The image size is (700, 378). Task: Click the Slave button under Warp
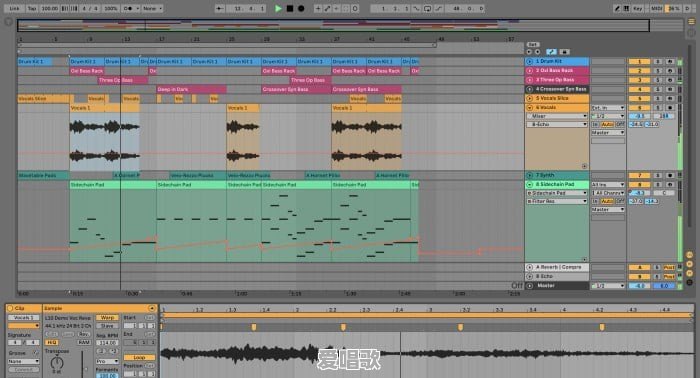point(107,326)
